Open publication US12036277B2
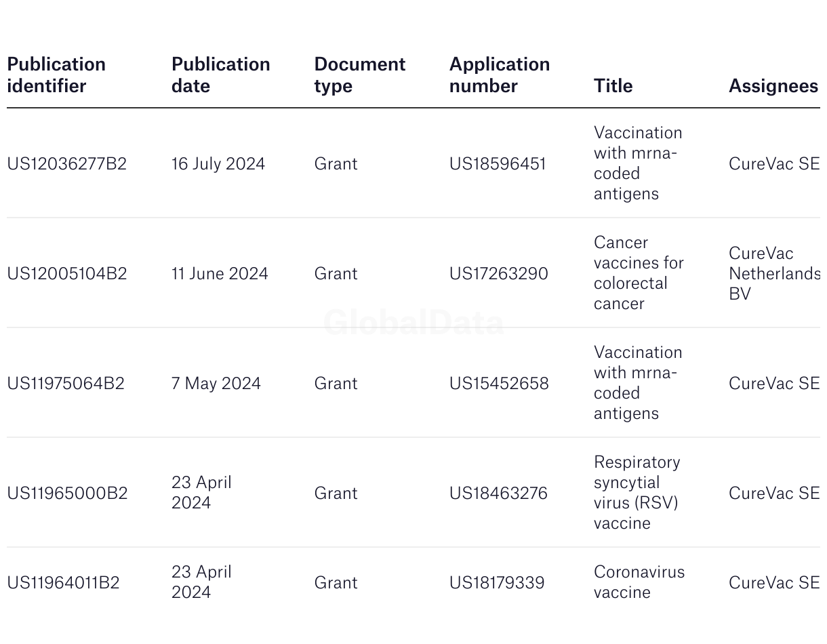The width and height of the screenshot is (827, 644). click(x=66, y=164)
